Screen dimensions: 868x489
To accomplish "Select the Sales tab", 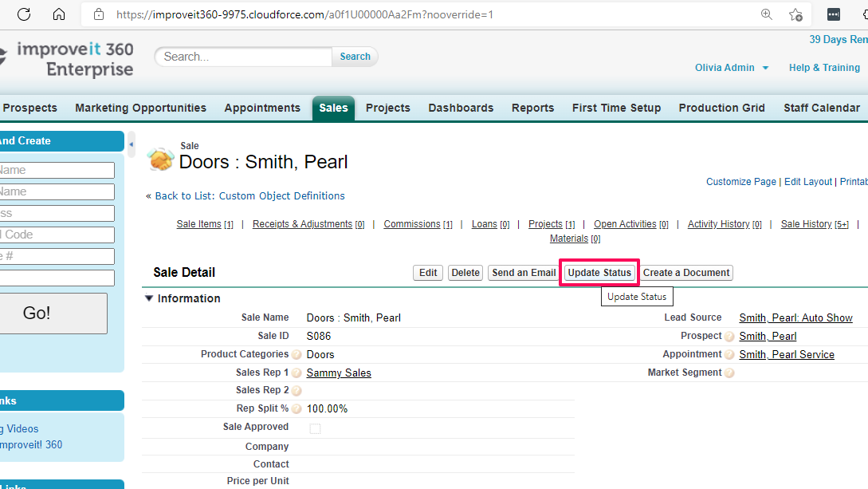I will point(333,108).
